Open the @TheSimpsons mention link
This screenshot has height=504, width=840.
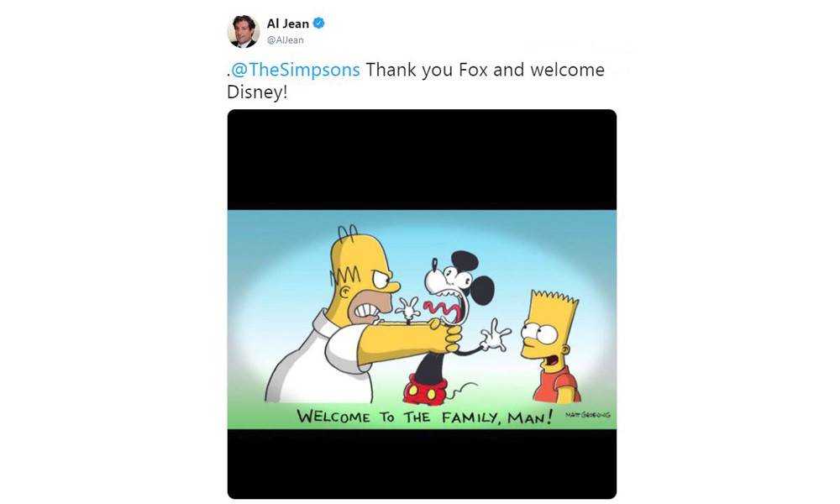click(295, 70)
